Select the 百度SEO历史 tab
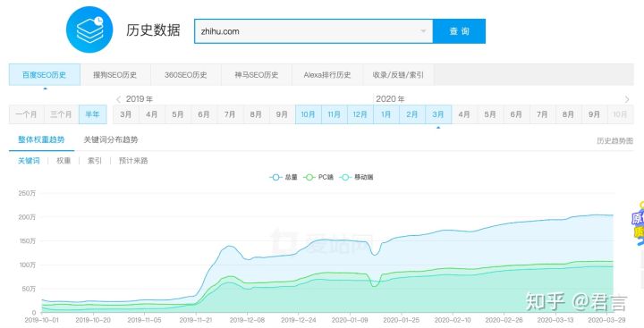The image size is (644, 328). [45, 75]
